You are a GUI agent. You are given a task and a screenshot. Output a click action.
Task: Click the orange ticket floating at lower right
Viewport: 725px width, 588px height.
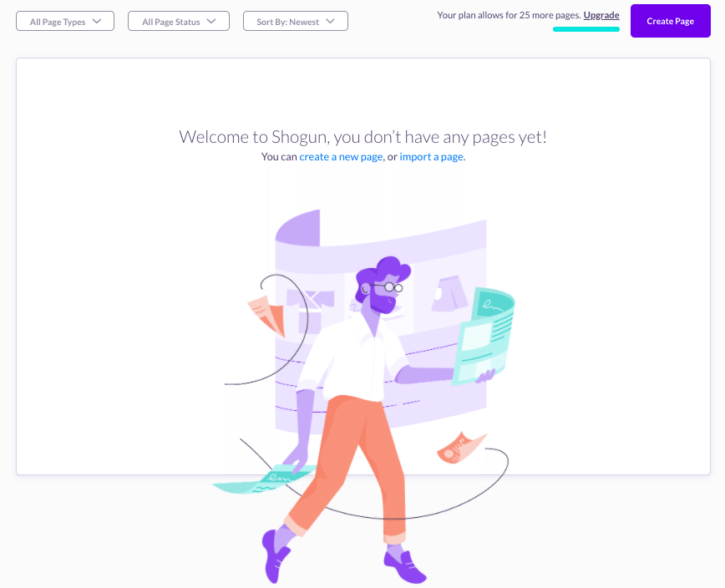pos(460,447)
